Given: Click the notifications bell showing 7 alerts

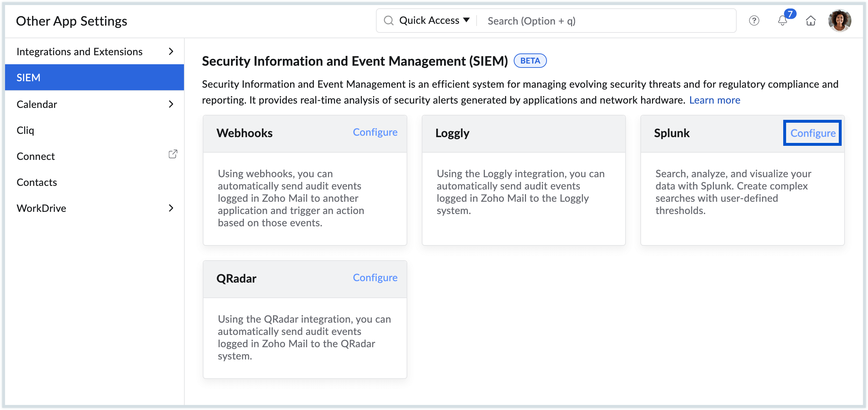Looking at the screenshot, I should 782,22.
